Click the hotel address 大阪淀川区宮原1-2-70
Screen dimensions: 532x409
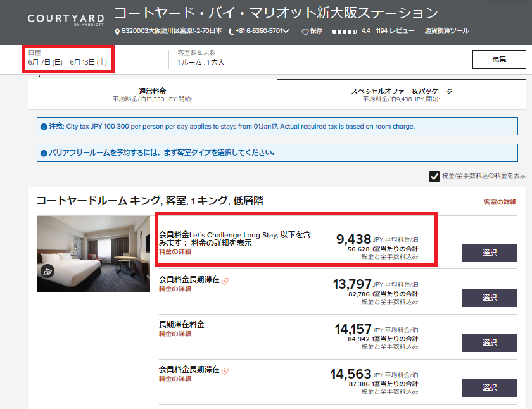[x=172, y=31]
